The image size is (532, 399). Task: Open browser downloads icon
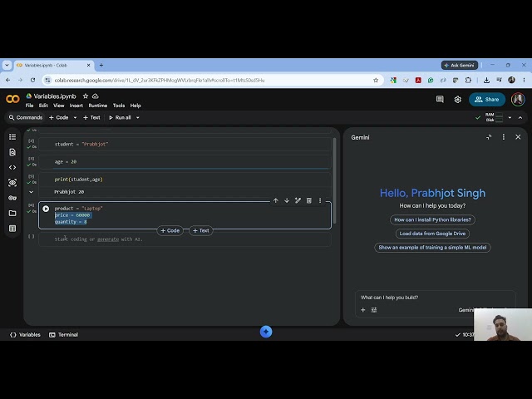tap(486, 81)
